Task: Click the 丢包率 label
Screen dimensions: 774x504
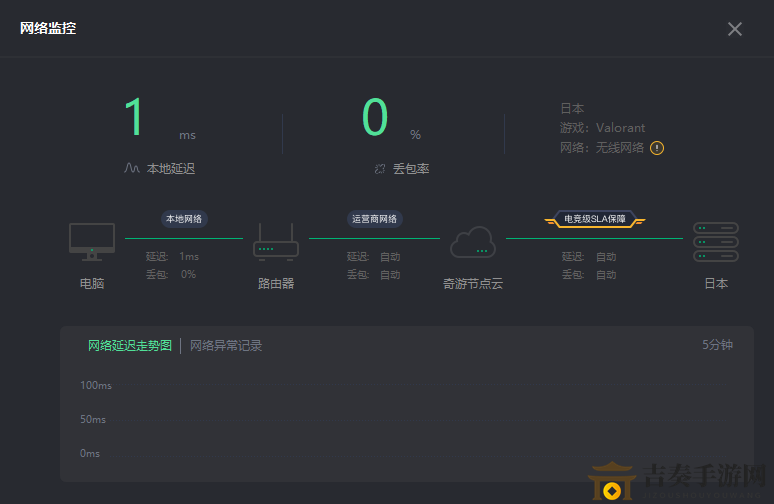Action: point(411,169)
